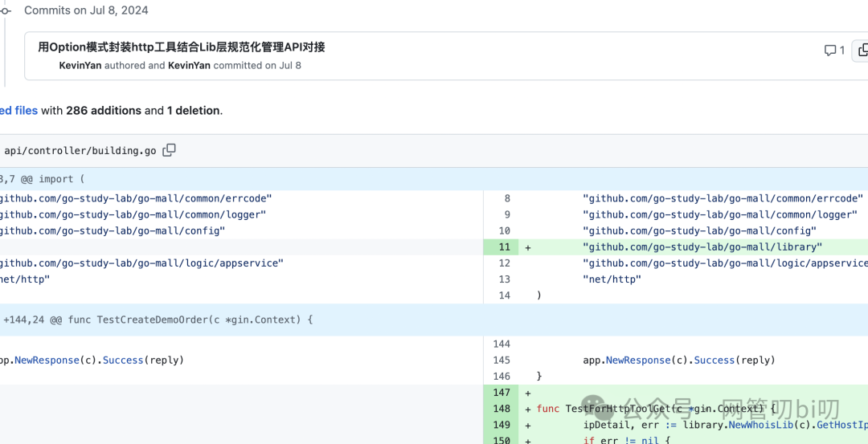
Task: Click the 1 deletion text
Action: [194, 111]
